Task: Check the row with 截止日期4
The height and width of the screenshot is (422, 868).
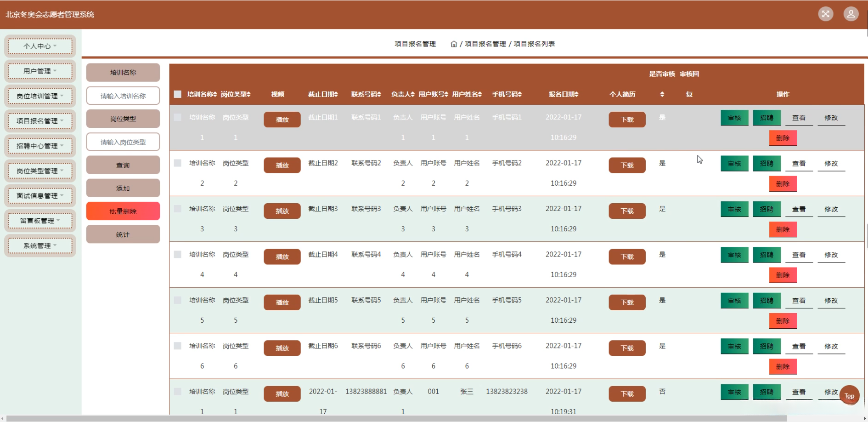Action: [x=178, y=254]
